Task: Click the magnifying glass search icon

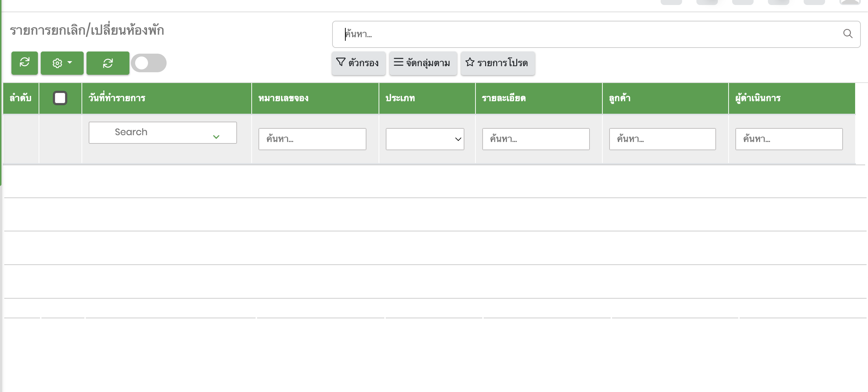Action: tap(848, 34)
